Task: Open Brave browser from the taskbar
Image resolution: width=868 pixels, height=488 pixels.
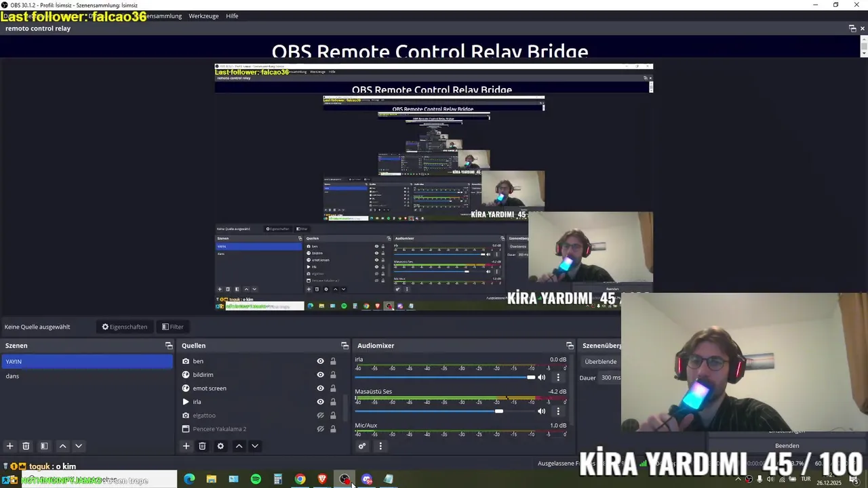Action: click(322, 479)
